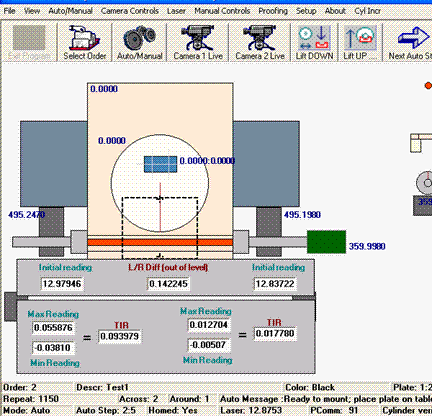Click the L/R Diff value field 0.142245
Screen dimensions: 432x417
(x=168, y=284)
